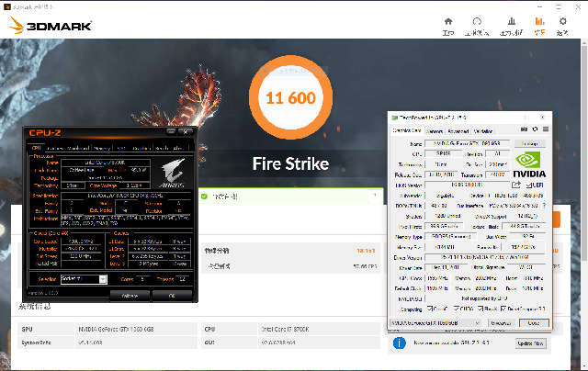Click the Lookup button in GPU-Z
Screen dimensions: 588x371
point(529,143)
